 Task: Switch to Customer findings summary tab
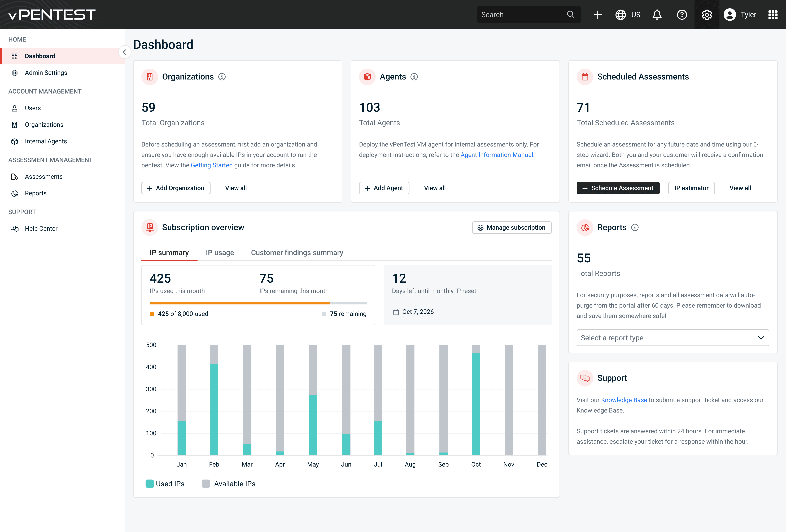(297, 252)
